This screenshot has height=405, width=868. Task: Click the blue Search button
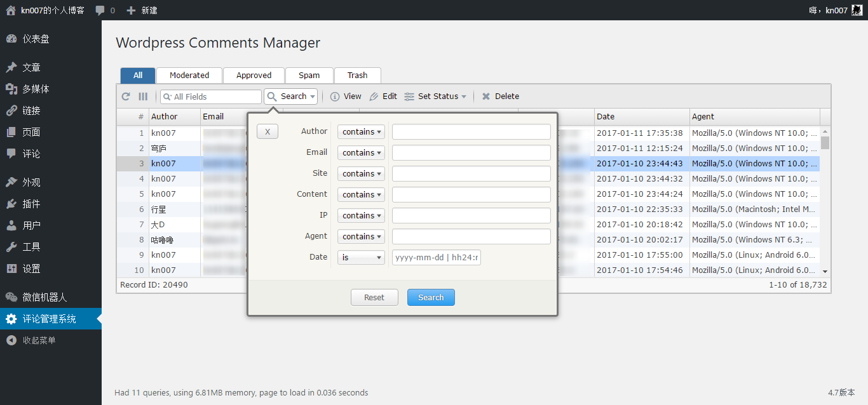[431, 297]
